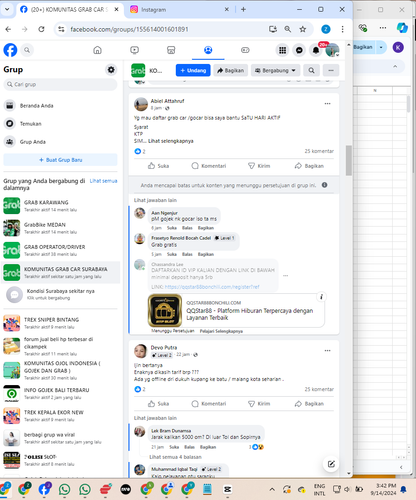Open the GRAB OPERATOR/DRIVER group
416x500 pixels.
[x=60, y=250]
